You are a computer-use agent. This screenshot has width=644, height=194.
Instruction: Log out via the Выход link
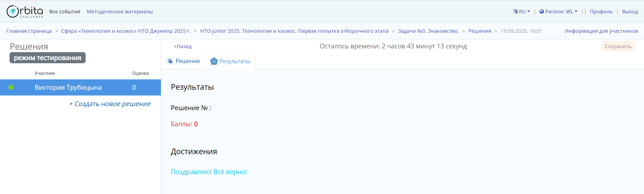pyautogui.click(x=630, y=12)
